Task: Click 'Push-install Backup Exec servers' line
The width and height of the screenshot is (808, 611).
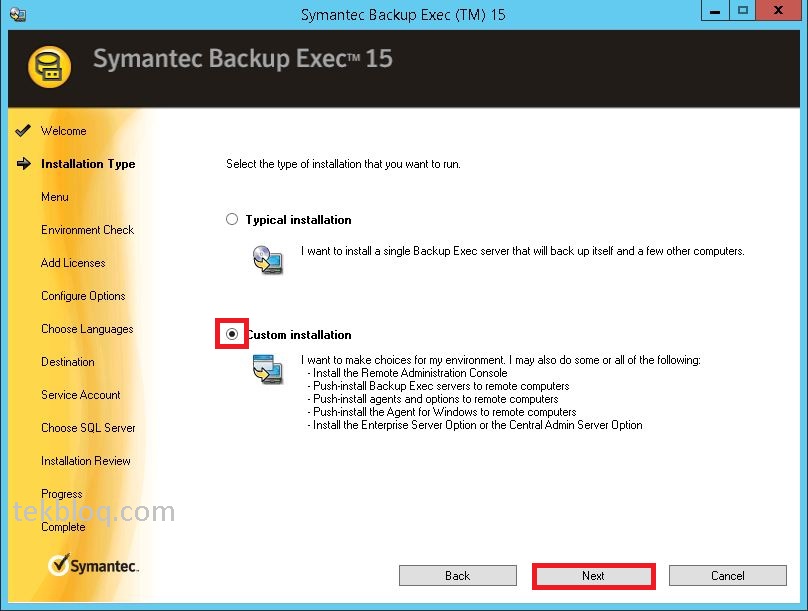Action: [438, 386]
